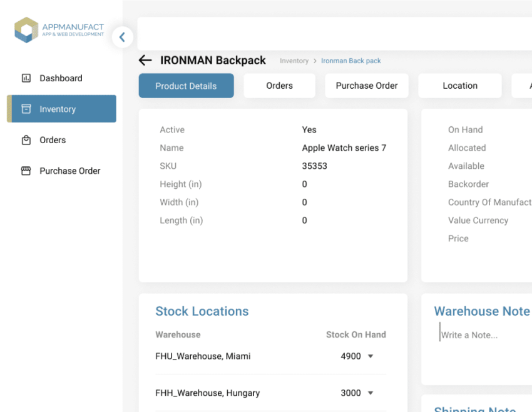Open the Purchase Order tab
The image size is (532, 412).
pyautogui.click(x=367, y=86)
